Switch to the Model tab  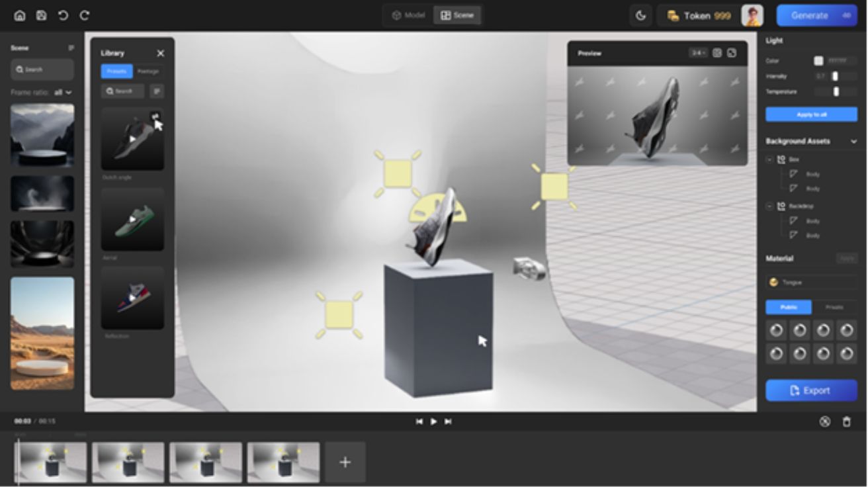408,15
